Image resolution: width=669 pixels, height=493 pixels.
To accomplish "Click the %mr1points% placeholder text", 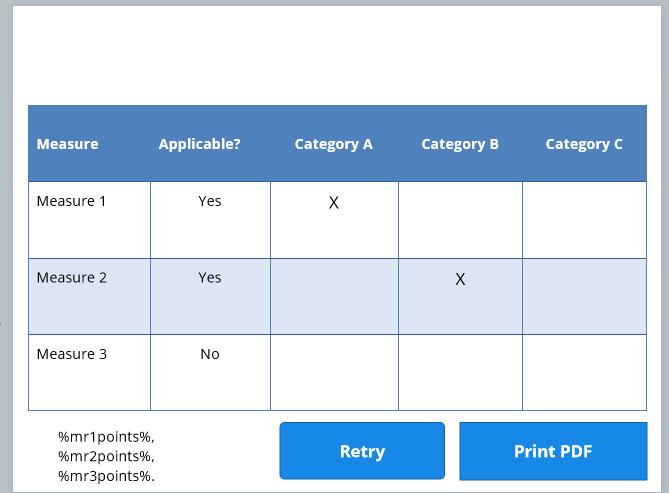I will (x=106, y=437).
